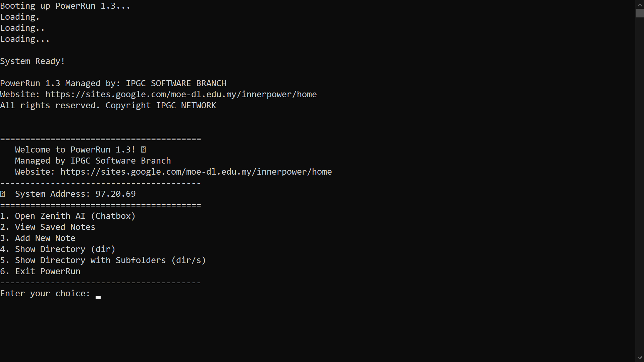Pick the Show Directory (dir) option
Viewport: 644px width, 362px height.
[x=58, y=249]
